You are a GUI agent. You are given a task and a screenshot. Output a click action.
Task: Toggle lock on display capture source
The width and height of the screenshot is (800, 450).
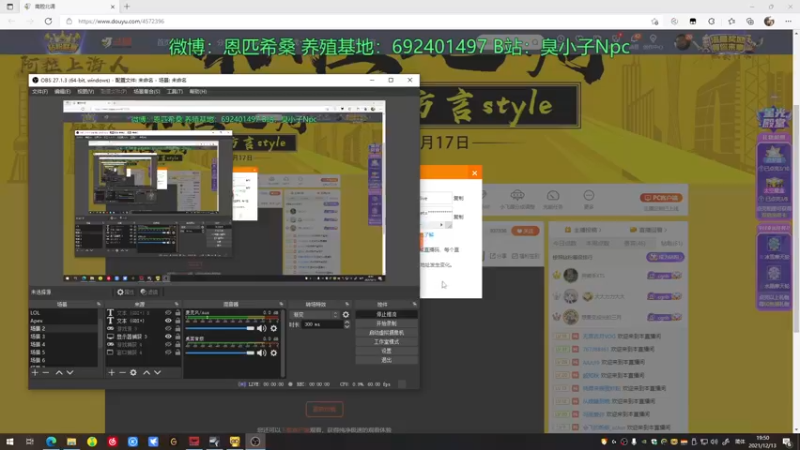(178, 336)
